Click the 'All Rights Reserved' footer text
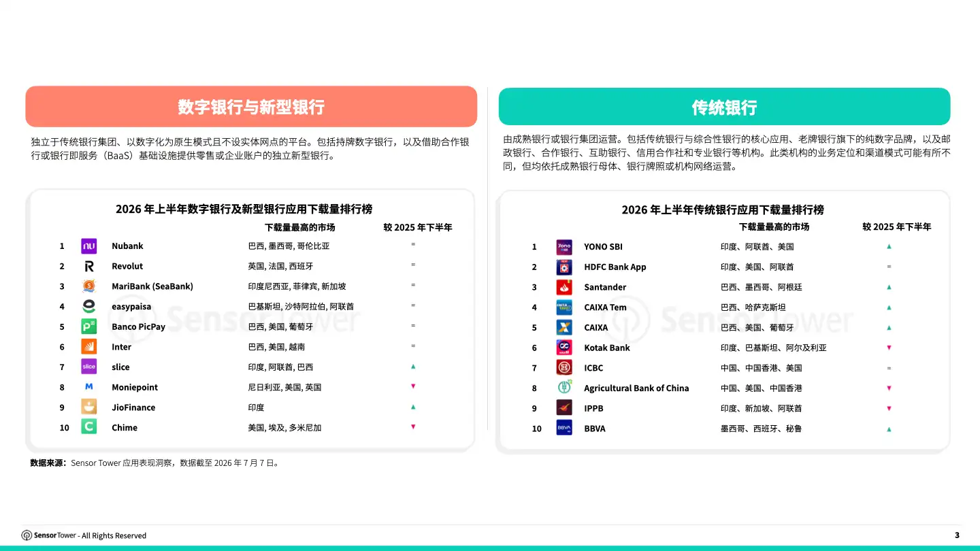 [114, 536]
